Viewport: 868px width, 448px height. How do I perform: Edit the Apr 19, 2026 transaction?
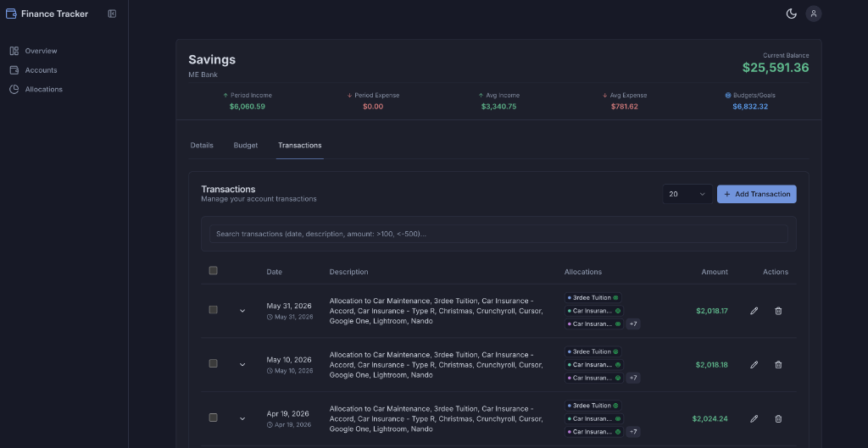pyautogui.click(x=754, y=418)
